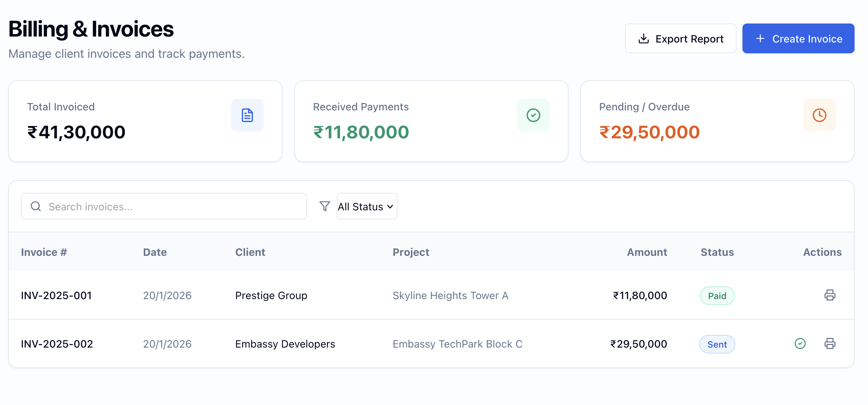
Task: Export the billing report
Action: 680,39
